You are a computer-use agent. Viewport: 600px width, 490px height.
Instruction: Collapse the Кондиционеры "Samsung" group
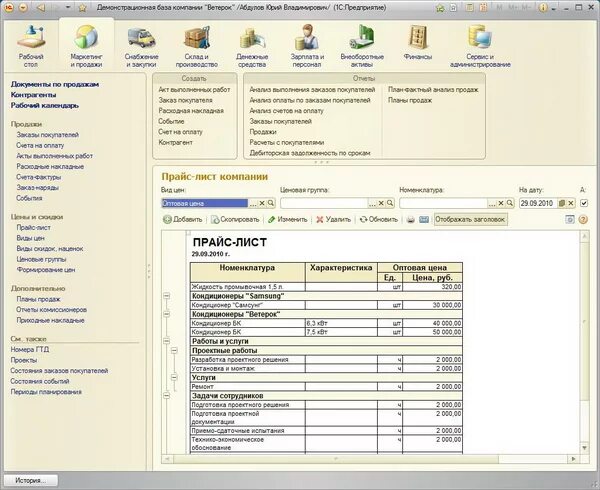166,296
